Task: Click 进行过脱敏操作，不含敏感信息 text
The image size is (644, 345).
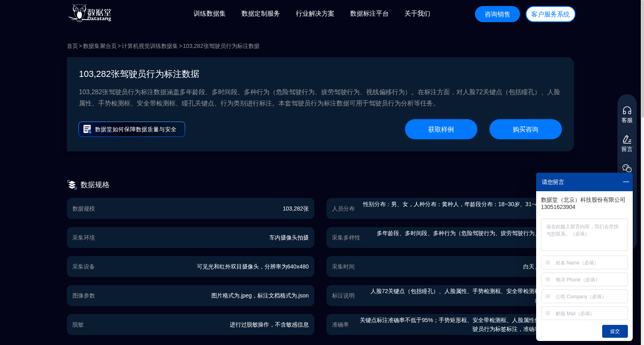Action: 269,324
